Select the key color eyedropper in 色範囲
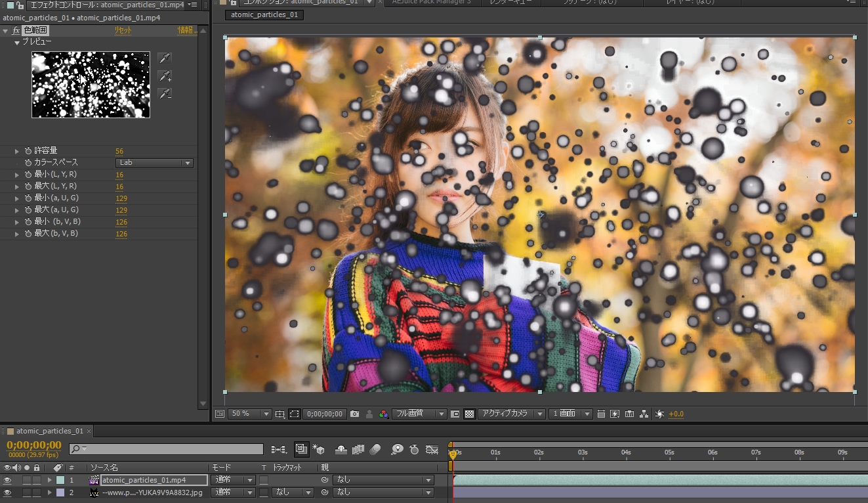868x503 pixels. pyautogui.click(x=164, y=58)
